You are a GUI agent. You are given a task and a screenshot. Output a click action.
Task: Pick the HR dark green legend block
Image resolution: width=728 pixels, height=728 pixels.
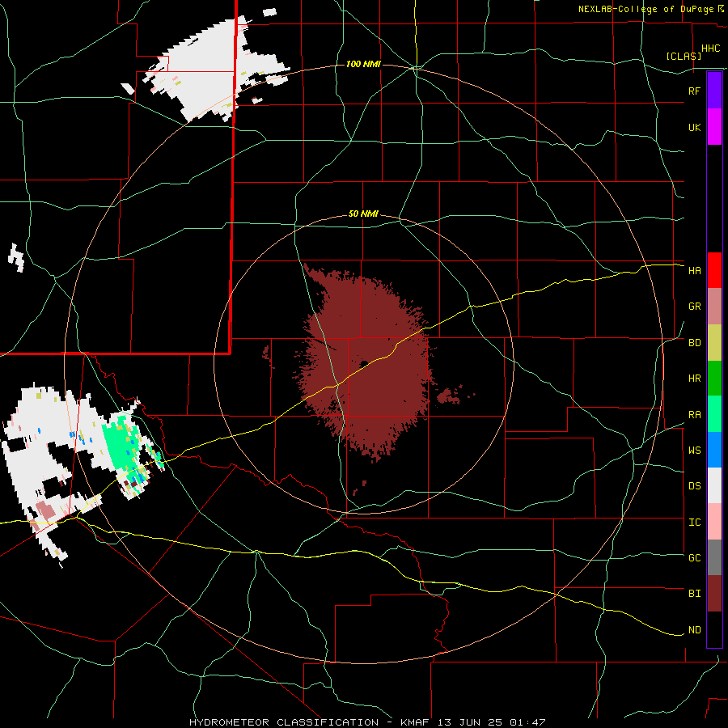pos(714,379)
